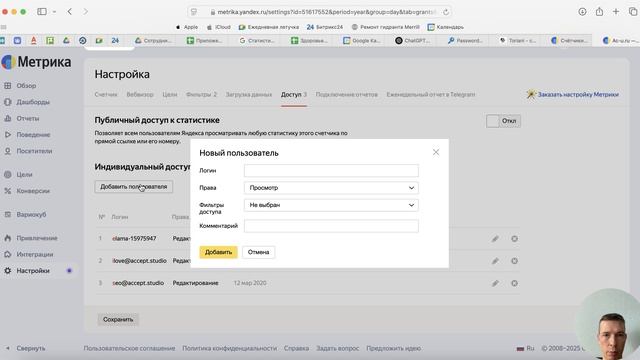Screen dimensions: 640x360
Task: Toggle the Safari sidebar
Action: 42,12
